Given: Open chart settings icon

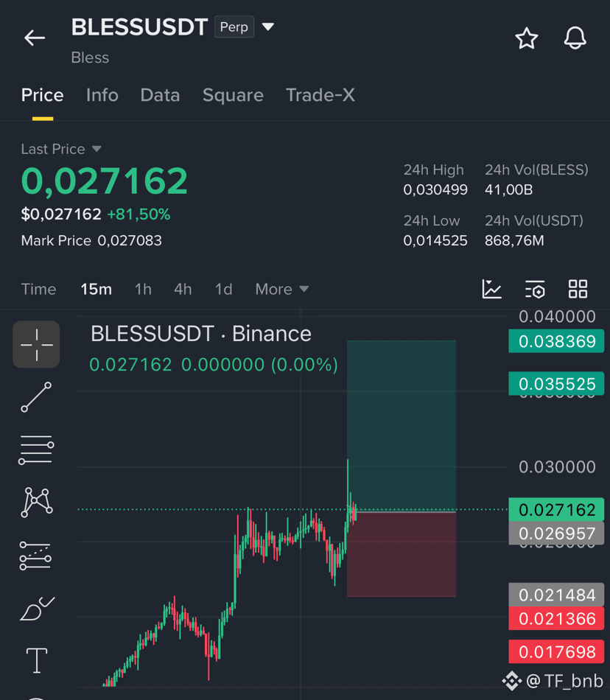Looking at the screenshot, I should (x=535, y=289).
